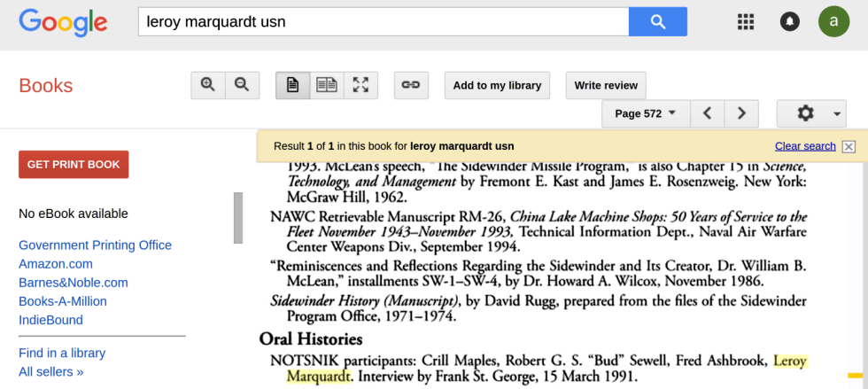Viewport: 868px width, 389px height.
Task: Go to the previous page arrow
Action: [x=707, y=113]
